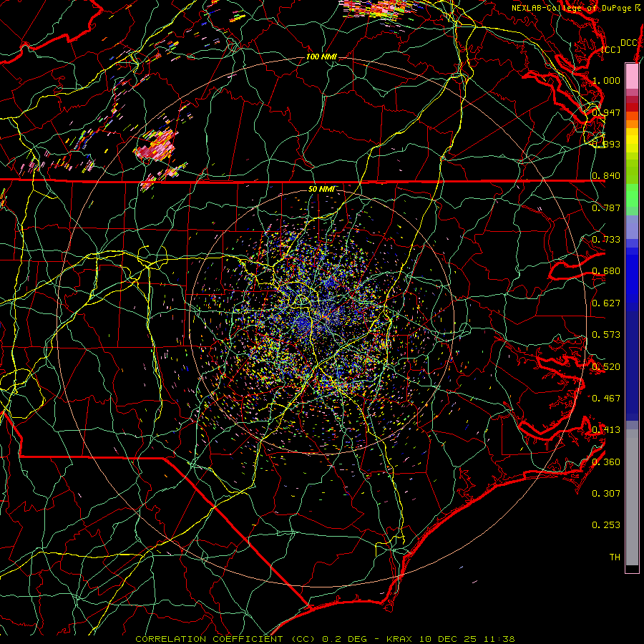Click the 1.000 value on the color scale
The image size is (644, 644).
[606, 80]
